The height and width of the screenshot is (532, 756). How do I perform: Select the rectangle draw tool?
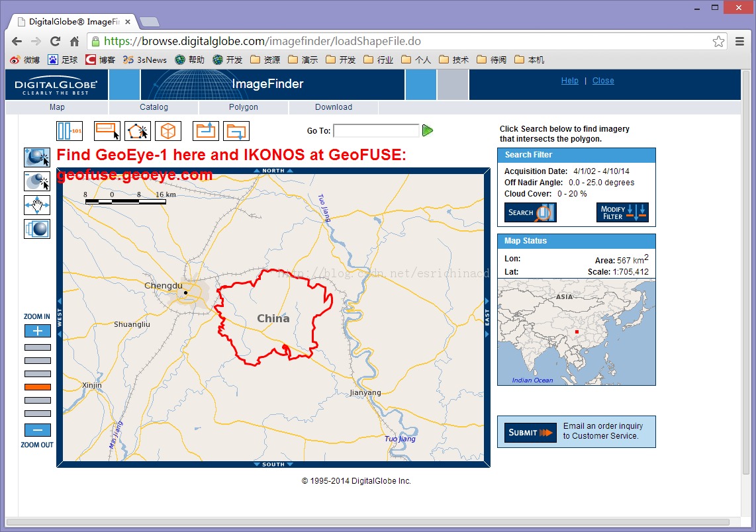click(107, 130)
